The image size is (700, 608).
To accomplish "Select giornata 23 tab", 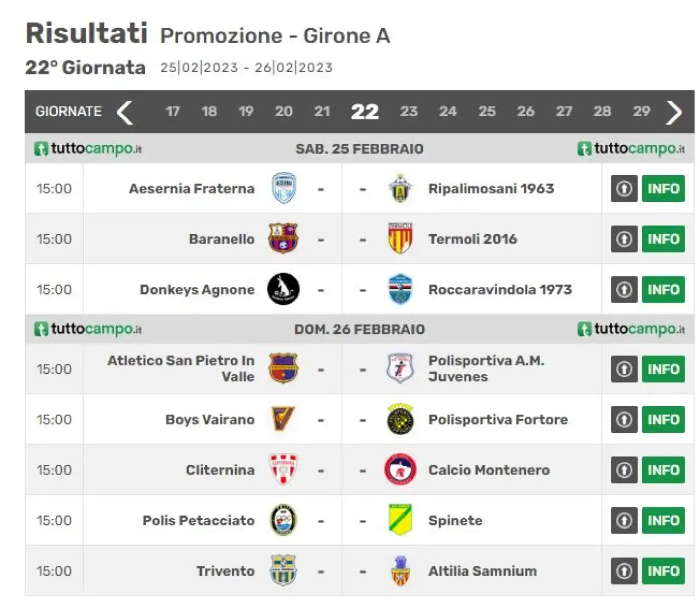I will (409, 112).
